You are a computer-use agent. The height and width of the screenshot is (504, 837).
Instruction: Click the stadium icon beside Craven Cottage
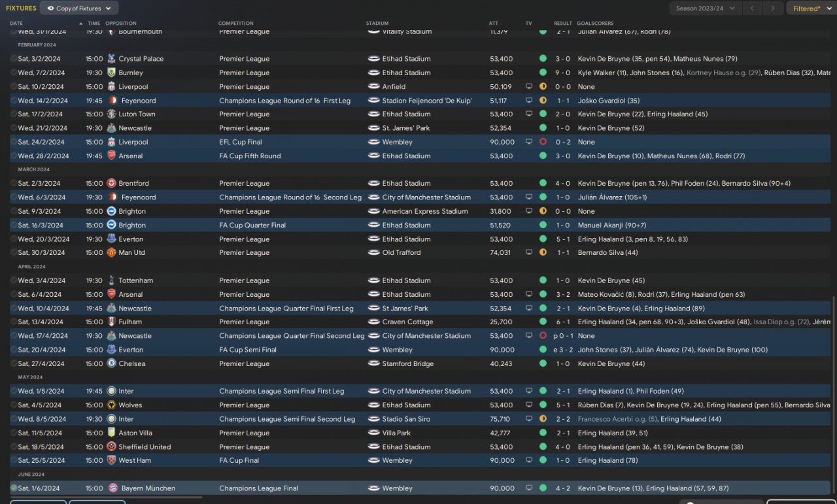coord(374,322)
